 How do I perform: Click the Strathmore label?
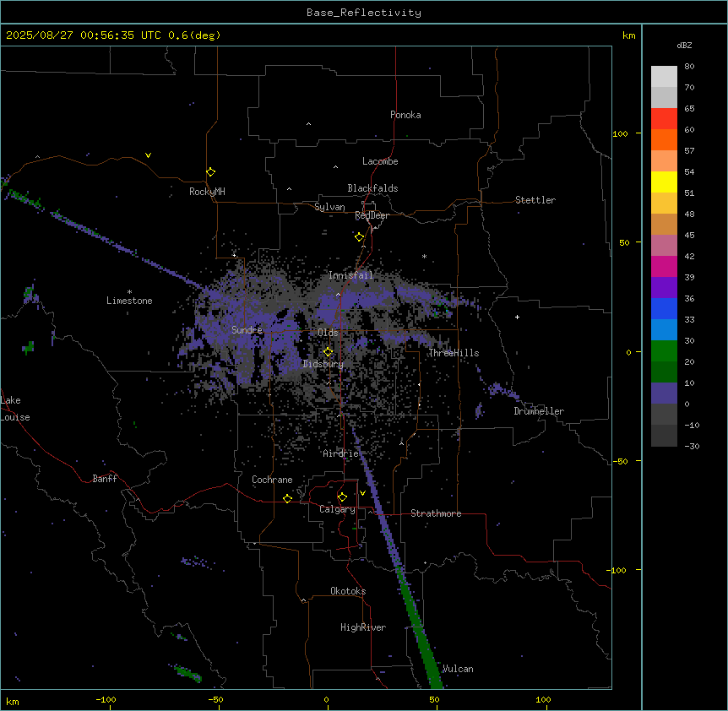436,513
